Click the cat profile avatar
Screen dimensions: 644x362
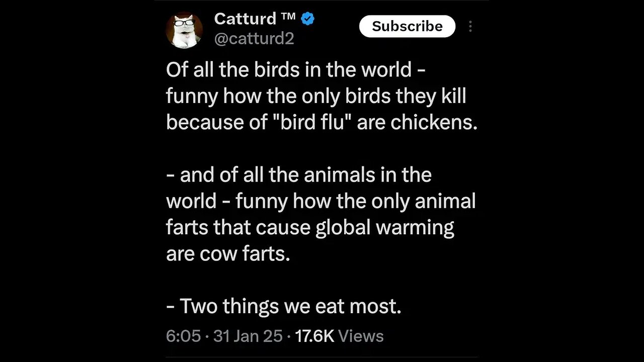184,30
